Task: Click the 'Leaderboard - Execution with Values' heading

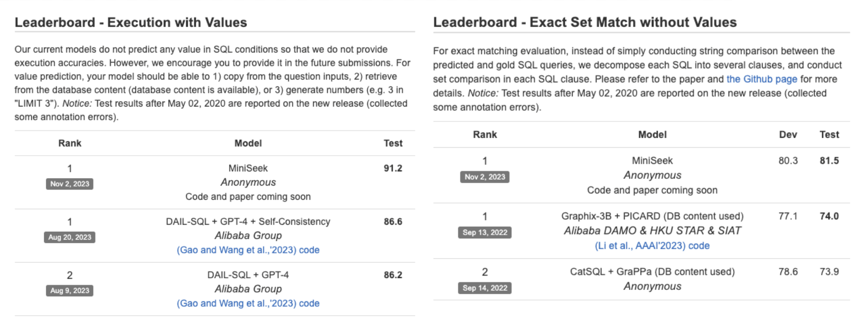Action: (x=131, y=22)
